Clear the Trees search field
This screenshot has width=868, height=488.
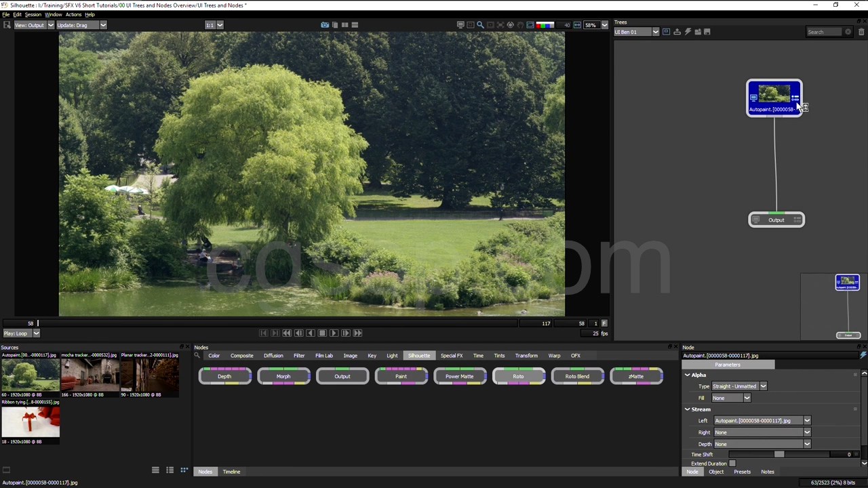[848, 32]
